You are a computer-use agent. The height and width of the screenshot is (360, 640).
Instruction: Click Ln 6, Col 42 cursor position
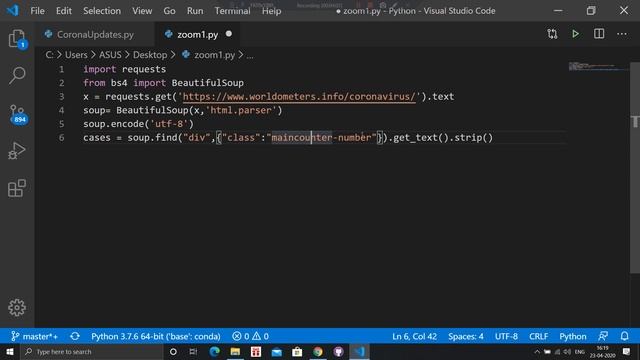[x=414, y=336]
